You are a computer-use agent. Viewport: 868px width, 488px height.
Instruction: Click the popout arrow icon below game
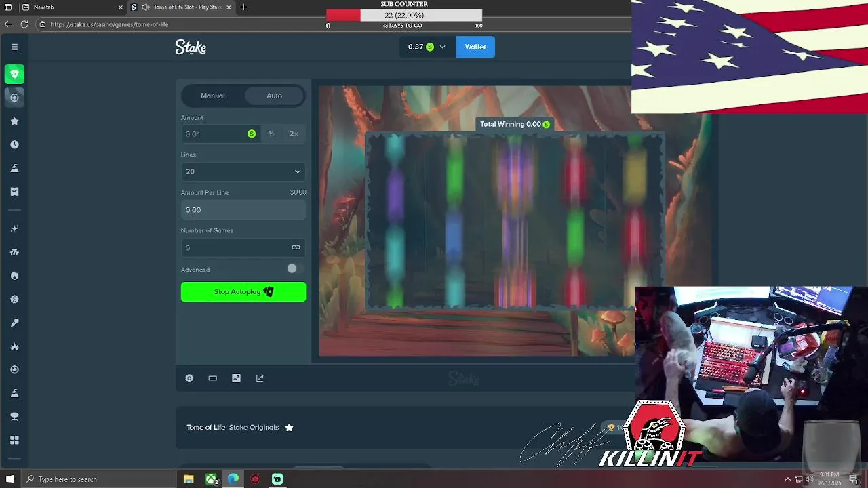[260, 378]
